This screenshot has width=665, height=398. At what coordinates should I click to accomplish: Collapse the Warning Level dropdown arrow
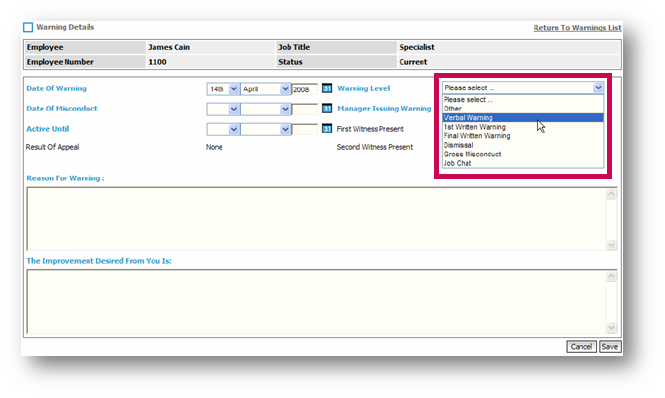pyautogui.click(x=598, y=88)
